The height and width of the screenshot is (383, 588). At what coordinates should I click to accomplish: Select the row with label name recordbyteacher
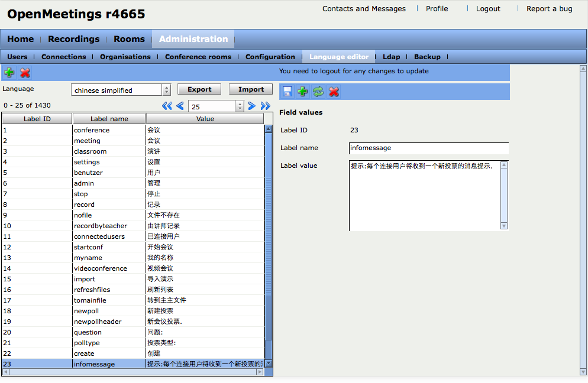coord(133,226)
